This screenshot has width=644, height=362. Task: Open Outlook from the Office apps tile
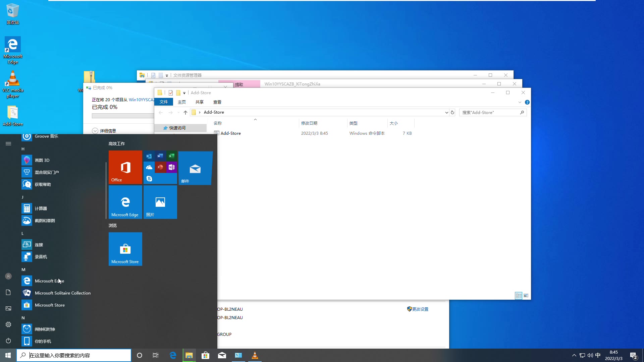pyautogui.click(x=149, y=156)
